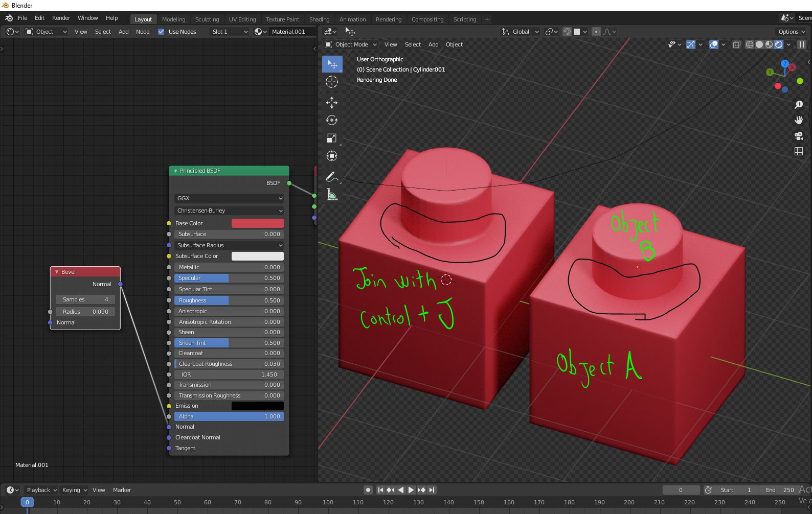Click the navigation gizmo Z axis
Screen dimensions: 812x514
[x=785, y=64]
